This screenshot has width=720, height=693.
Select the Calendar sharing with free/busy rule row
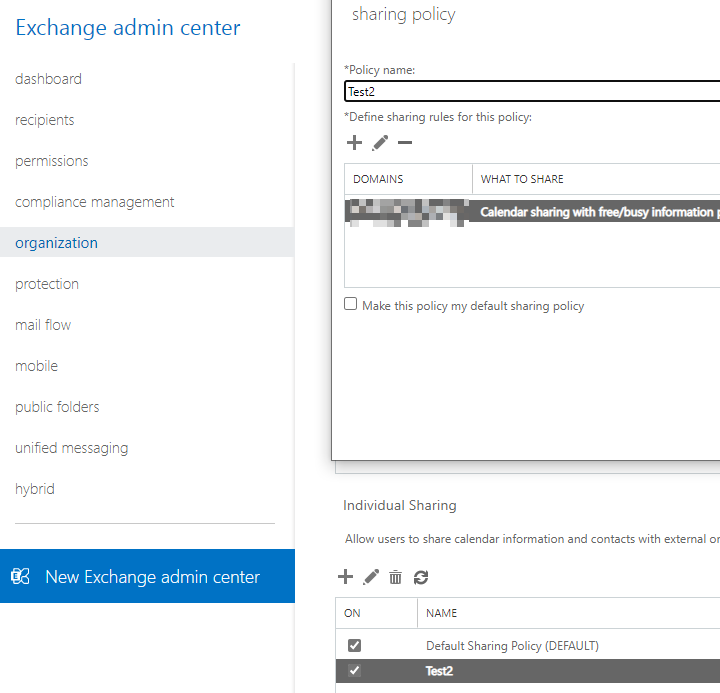coord(532,212)
